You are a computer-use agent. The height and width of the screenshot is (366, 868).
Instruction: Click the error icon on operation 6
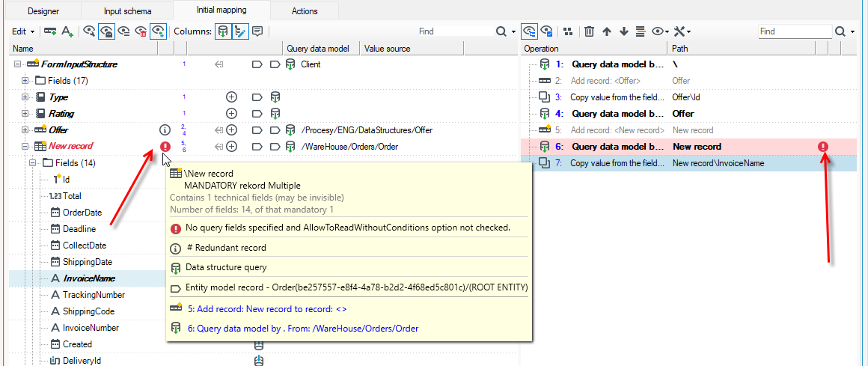pos(823,147)
